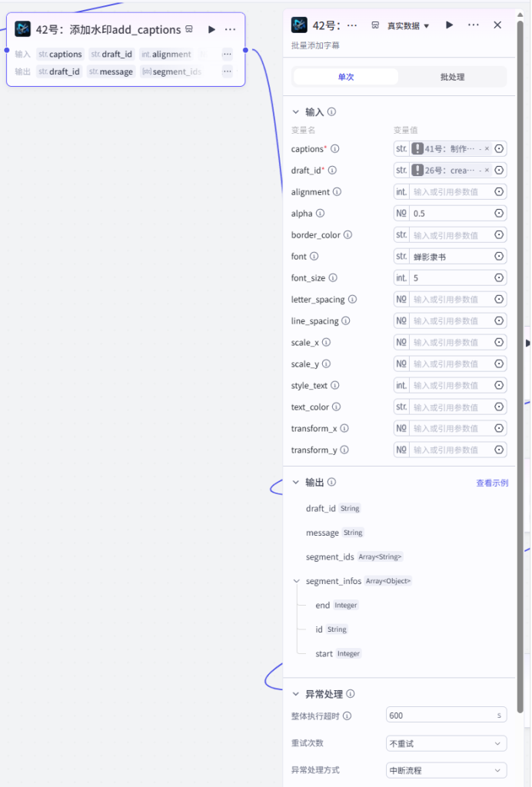532x787 pixels.
Task: Click the info icon beside 异常处理
Action: (351, 694)
